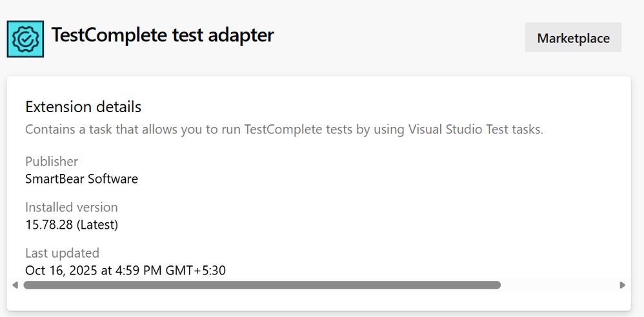Click the left scroll arrow of horizontal scrollbar
Image resolution: width=644 pixels, height=317 pixels.
(x=15, y=285)
